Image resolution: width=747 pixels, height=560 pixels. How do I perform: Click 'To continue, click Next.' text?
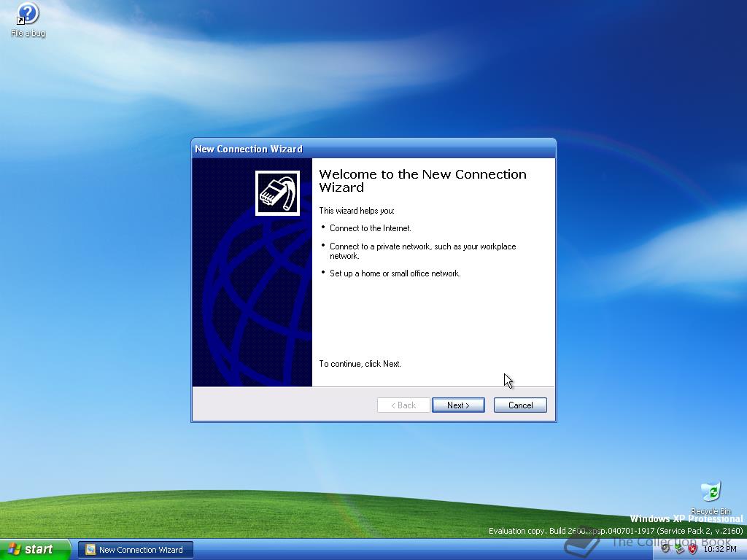(360, 364)
